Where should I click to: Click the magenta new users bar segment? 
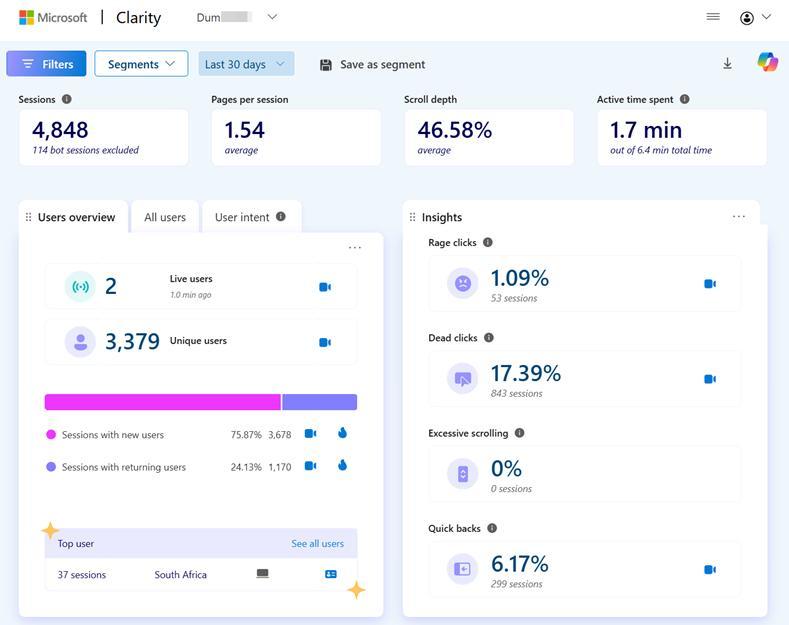[163, 402]
